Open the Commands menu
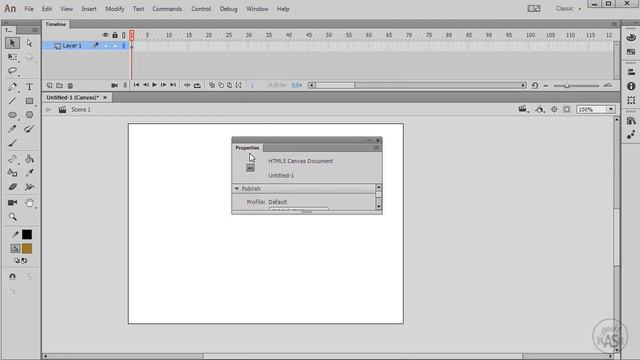 (x=167, y=9)
